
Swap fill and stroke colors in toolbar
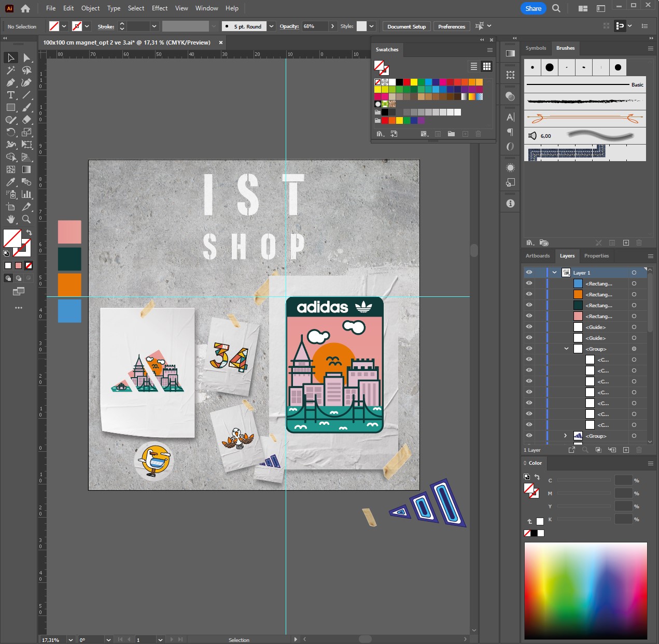point(29,233)
